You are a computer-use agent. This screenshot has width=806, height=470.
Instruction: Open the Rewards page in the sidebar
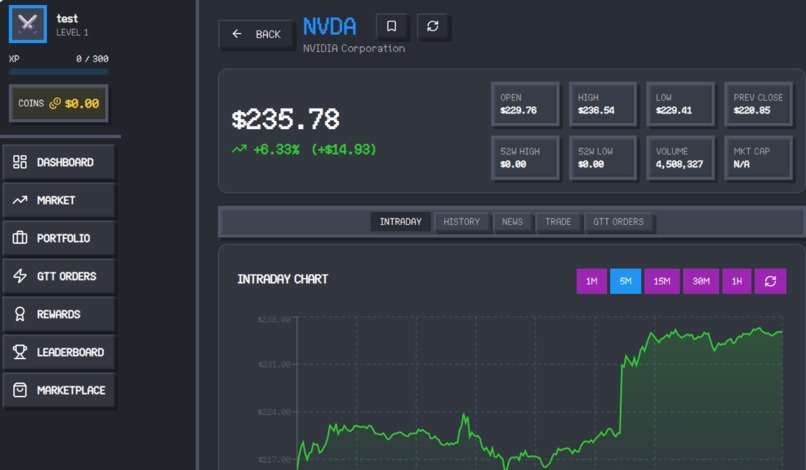tap(59, 314)
